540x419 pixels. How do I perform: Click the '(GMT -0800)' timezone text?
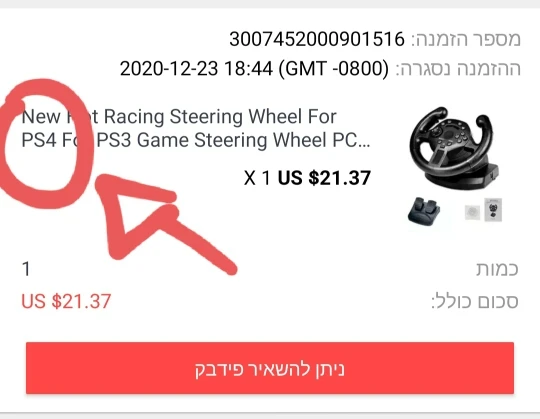click(333, 68)
